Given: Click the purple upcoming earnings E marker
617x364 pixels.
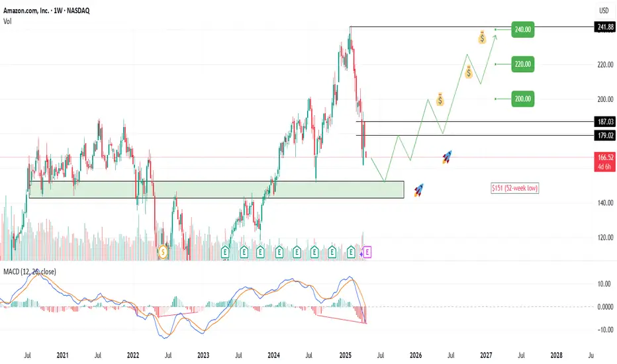Looking at the screenshot, I should pos(367,252).
